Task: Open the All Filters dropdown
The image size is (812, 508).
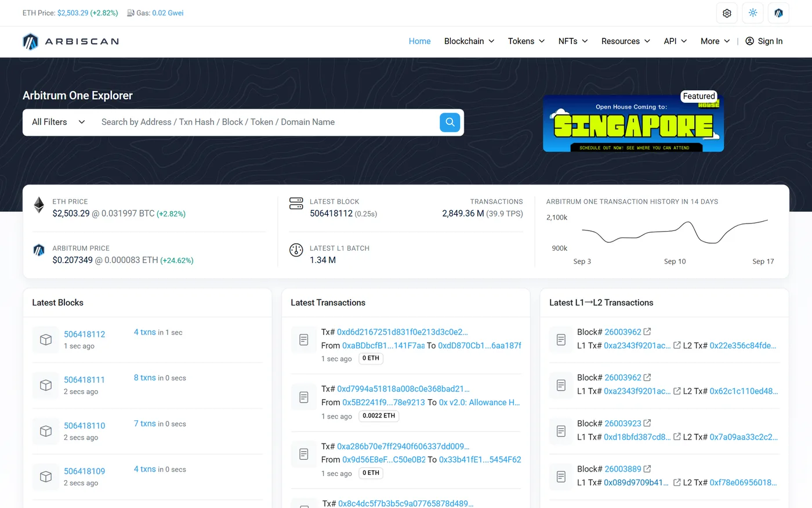Action: (x=59, y=122)
